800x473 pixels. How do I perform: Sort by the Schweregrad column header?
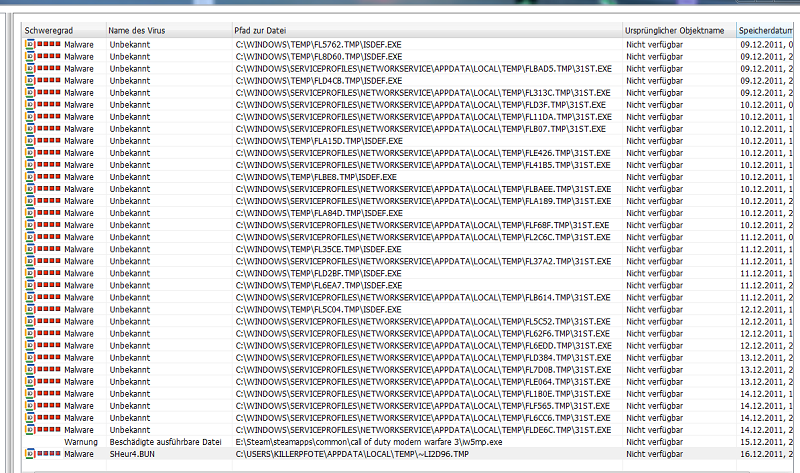coord(64,31)
